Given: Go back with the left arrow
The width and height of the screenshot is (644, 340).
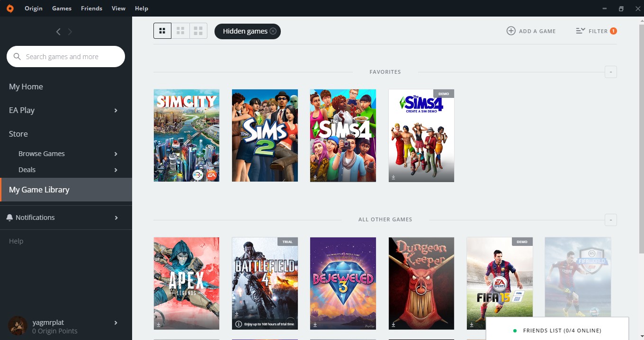Looking at the screenshot, I should [x=58, y=32].
